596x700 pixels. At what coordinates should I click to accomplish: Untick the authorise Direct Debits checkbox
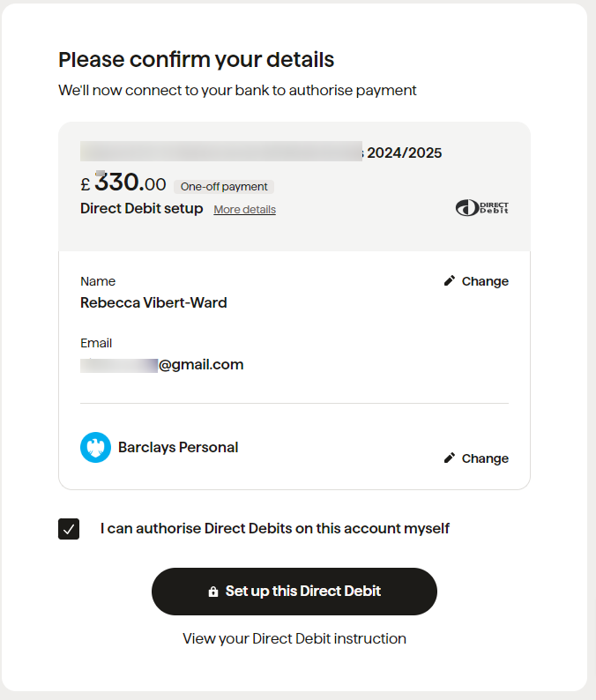point(69,529)
